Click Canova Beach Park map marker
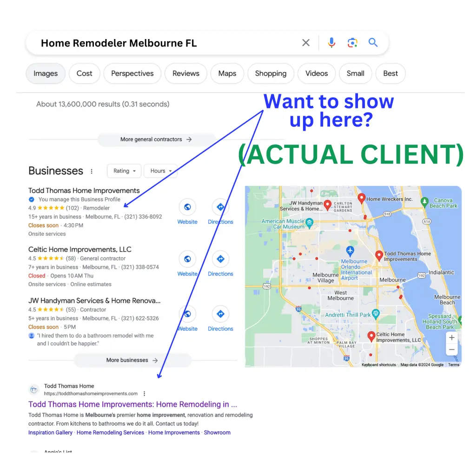Image resolution: width=476 pixels, height=476 pixels. [424, 202]
